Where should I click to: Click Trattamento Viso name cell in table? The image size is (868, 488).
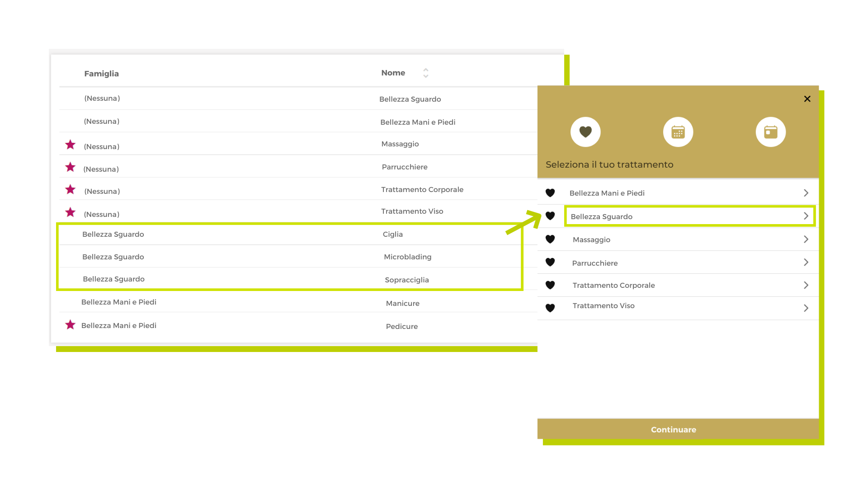(x=412, y=211)
